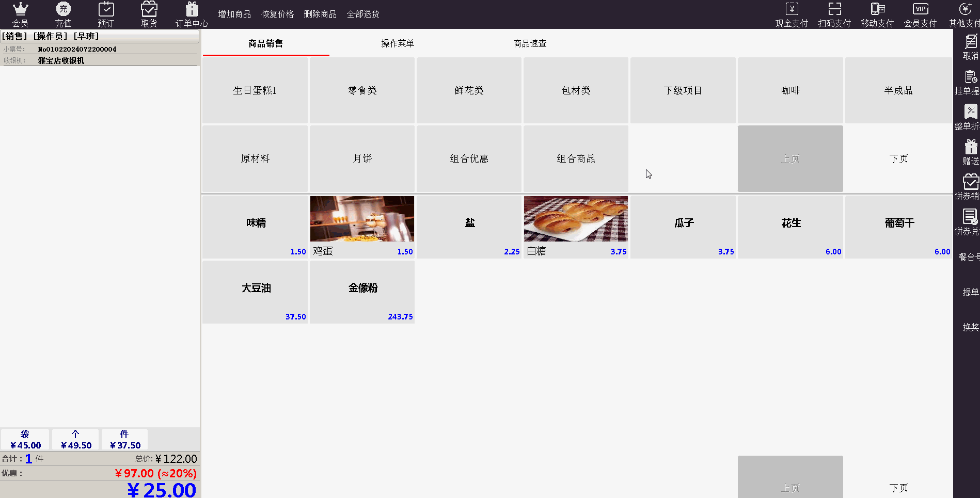Click 上页 in the category grid
Screen dimensions: 980x498
point(791,158)
